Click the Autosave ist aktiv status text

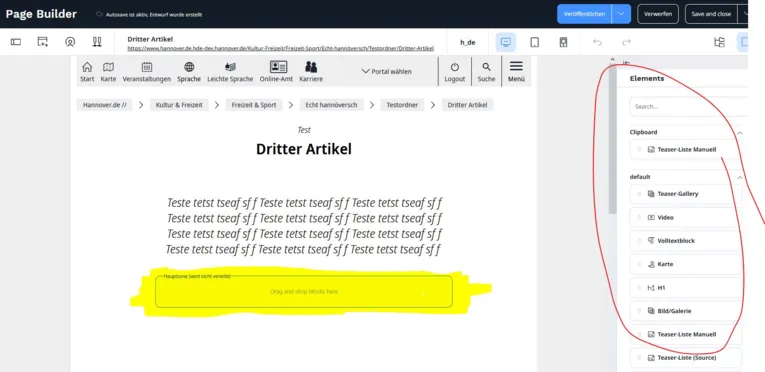click(x=154, y=15)
